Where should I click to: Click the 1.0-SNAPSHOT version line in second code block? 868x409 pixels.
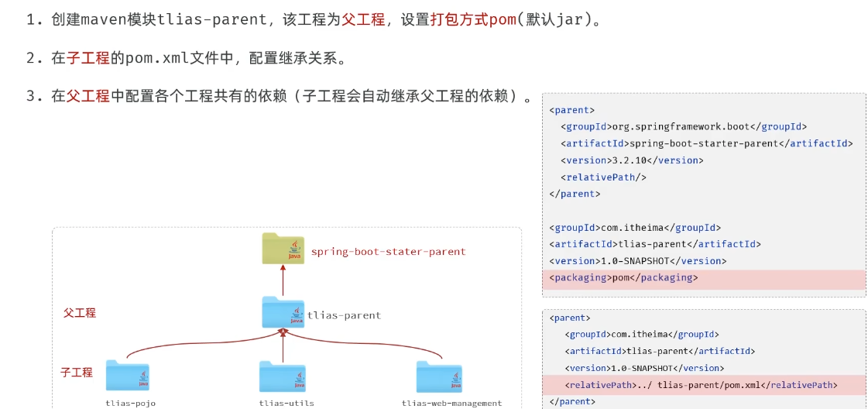click(x=644, y=367)
